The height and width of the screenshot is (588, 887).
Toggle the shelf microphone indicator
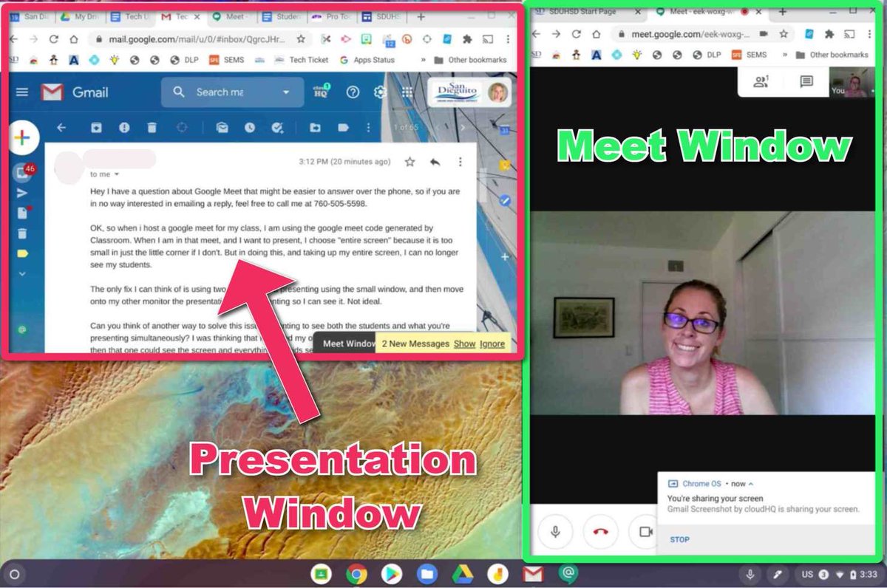(x=750, y=574)
